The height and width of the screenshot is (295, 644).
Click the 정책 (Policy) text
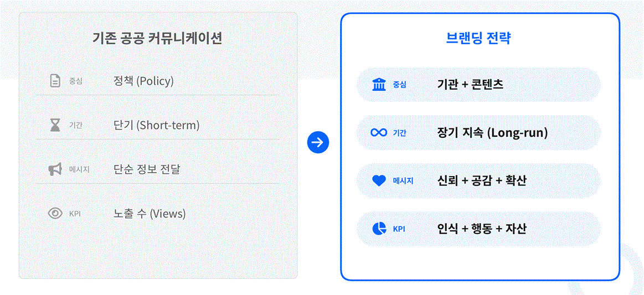(x=143, y=81)
